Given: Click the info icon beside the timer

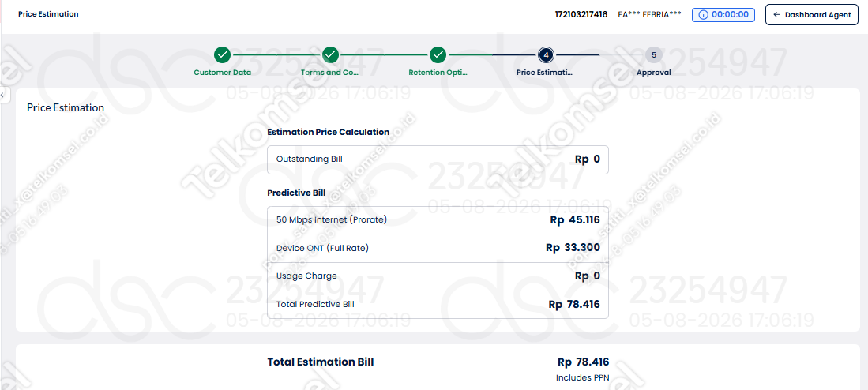Looking at the screenshot, I should coord(704,15).
